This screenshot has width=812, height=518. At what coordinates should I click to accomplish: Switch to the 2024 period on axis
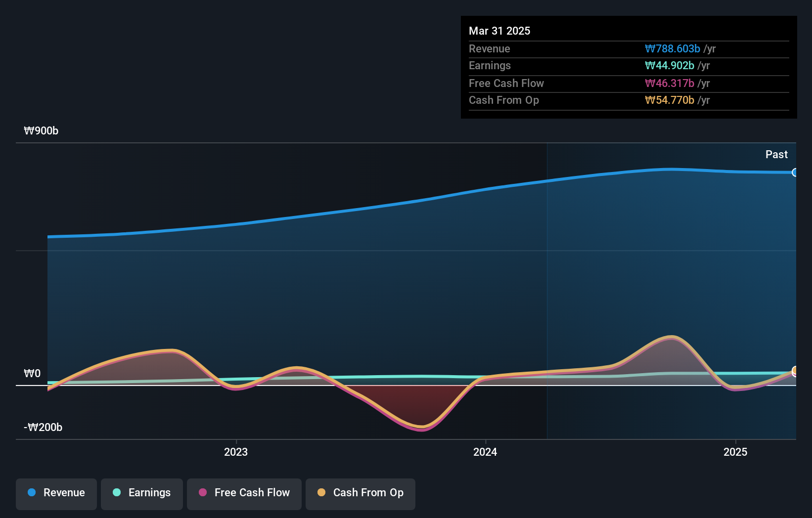[x=485, y=451]
